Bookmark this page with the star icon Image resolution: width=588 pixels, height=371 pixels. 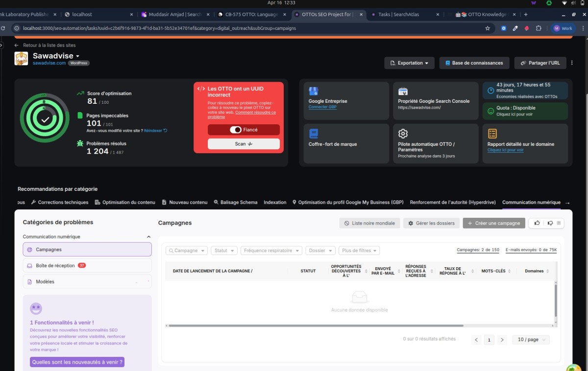[x=488, y=28]
